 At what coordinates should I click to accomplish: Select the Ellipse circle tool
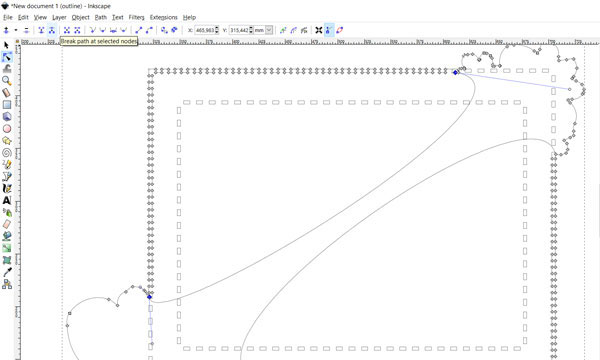(x=7, y=129)
